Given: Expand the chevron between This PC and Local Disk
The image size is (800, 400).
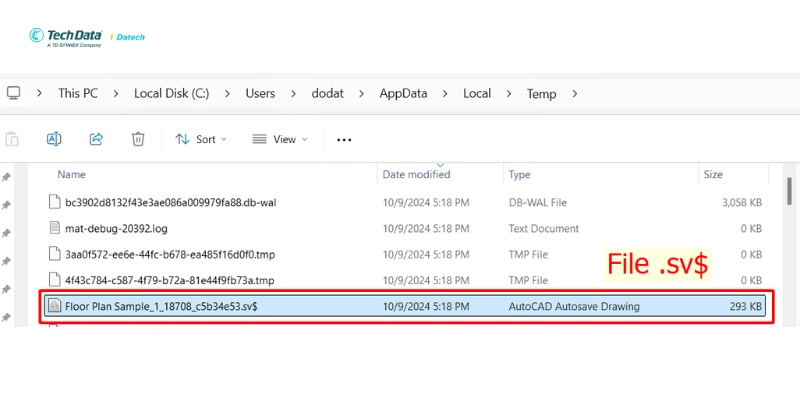Looking at the screenshot, I should 116,94.
